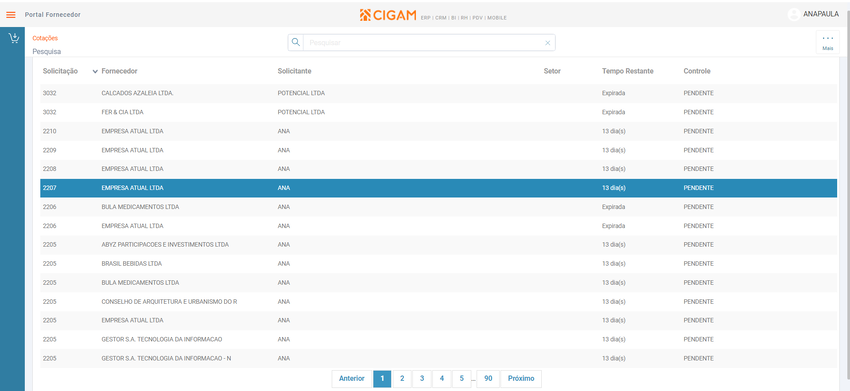Image resolution: width=850 pixels, height=391 pixels.
Task: Select the FER & CIA LTDA row
Action: click(439, 112)
